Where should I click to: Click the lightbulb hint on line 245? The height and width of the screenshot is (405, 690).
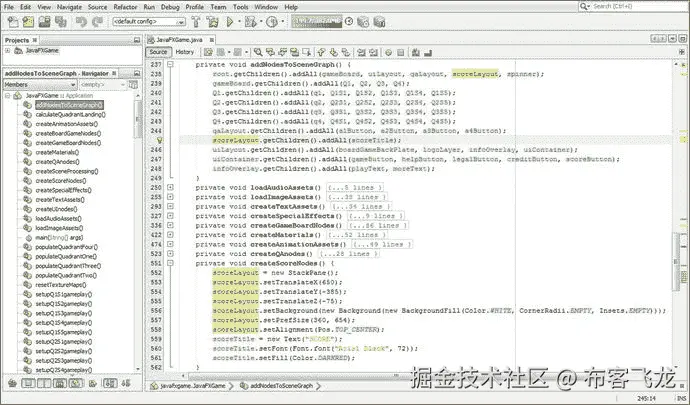[159, 140]
